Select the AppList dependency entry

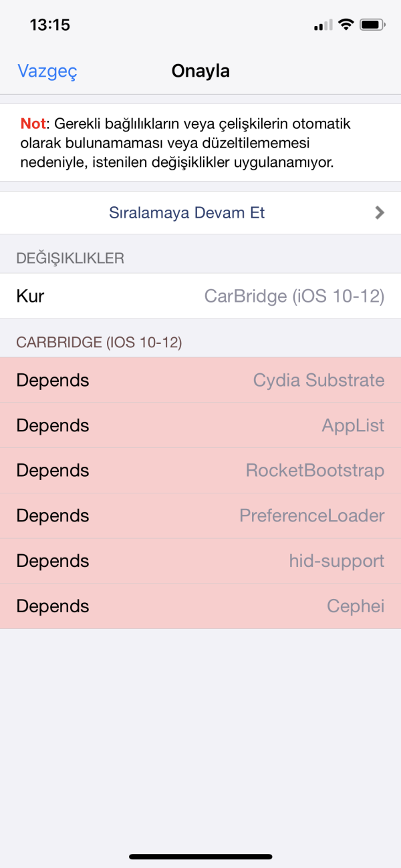point(200,425)
